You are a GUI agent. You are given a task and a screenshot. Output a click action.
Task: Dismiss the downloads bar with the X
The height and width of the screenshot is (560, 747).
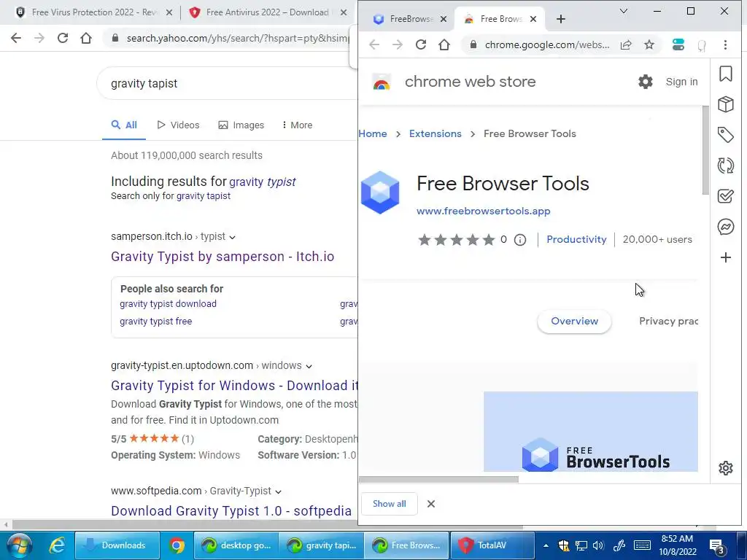pos(430,504)
